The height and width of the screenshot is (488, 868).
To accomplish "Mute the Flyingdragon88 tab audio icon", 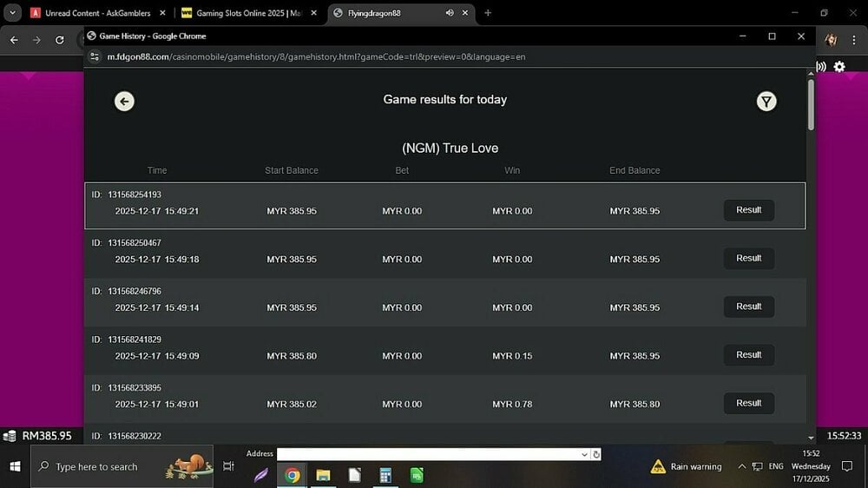I will [450, 13].
